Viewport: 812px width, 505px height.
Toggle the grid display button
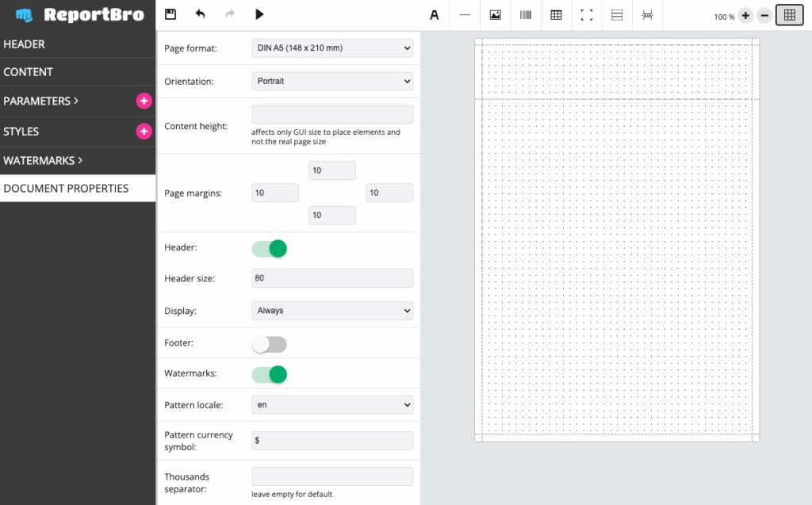pyautogui.click(x=789, y=15)
